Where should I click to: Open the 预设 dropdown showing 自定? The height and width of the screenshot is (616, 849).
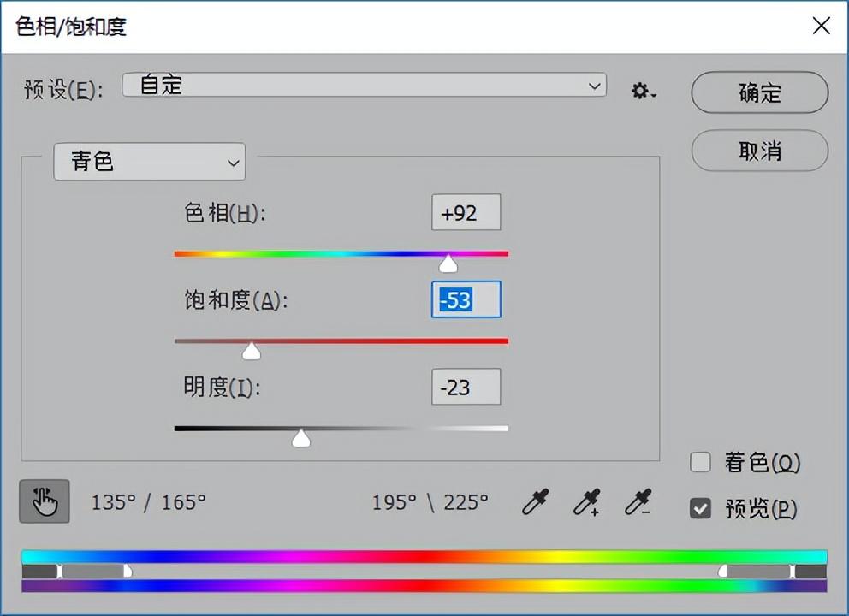pyautogui.click(x=365, y=85)
